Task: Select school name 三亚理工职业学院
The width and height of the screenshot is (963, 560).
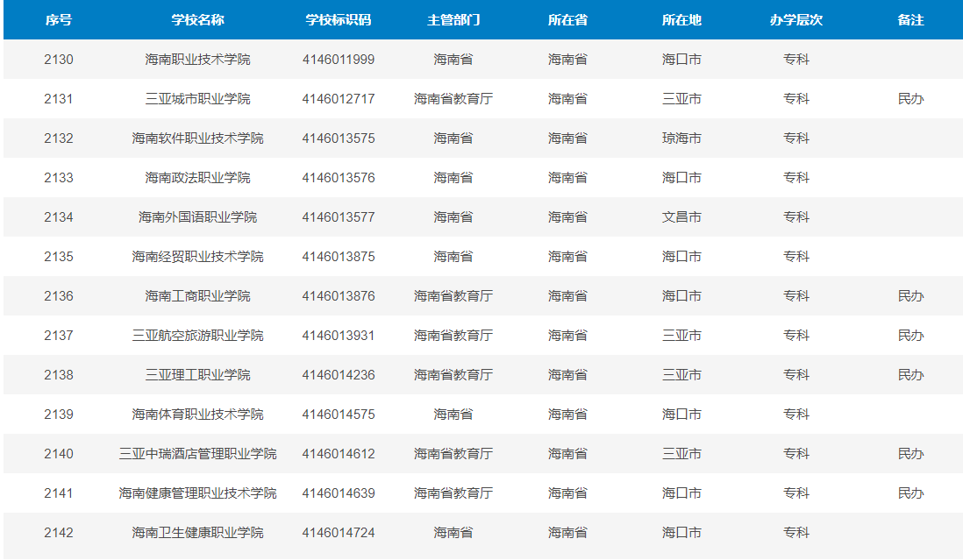Action: (197, 375)
